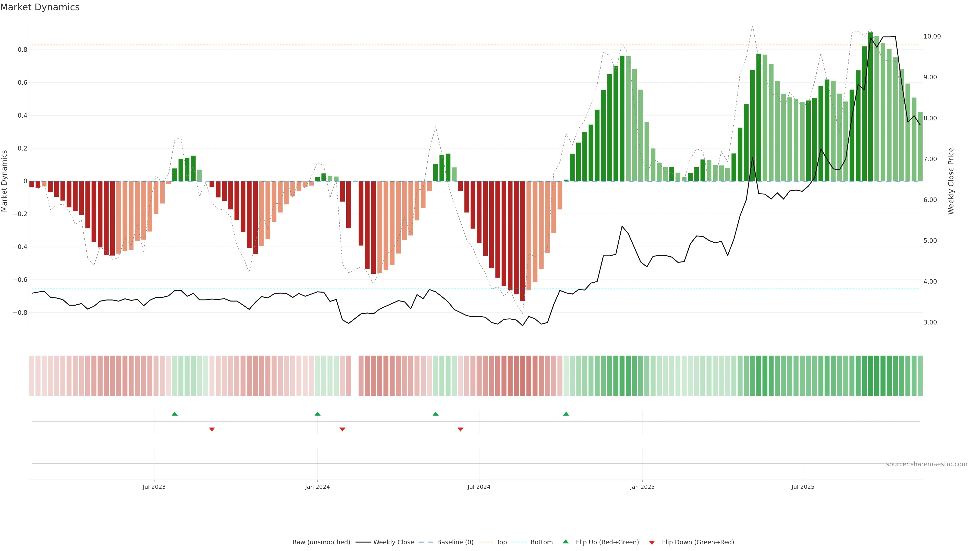The width and height of the screenshot is (980, 551).
Task: Click the 10.00 tick on the right price axis
Action: tap(932, 36)
